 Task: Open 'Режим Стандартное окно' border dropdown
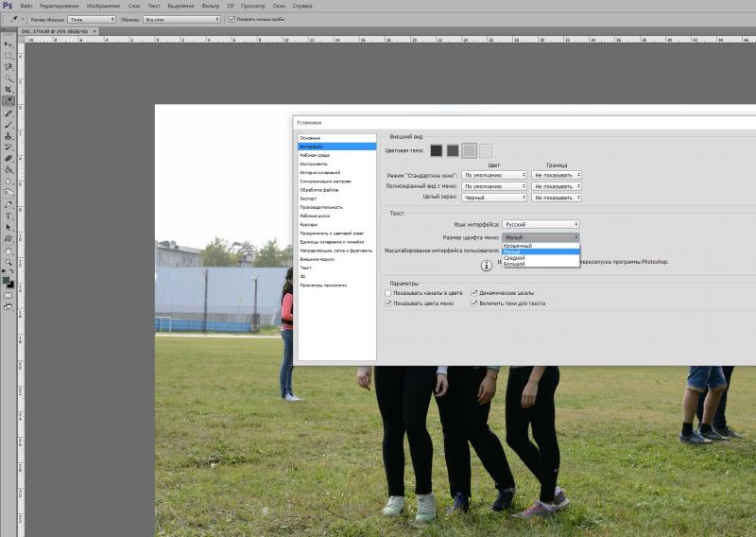[557, 175]
